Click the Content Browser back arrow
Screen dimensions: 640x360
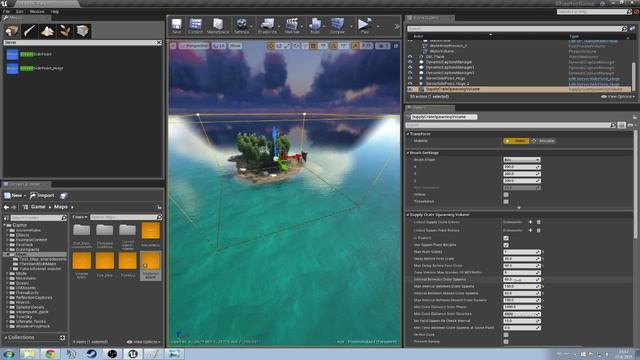[x=6, y=207]
